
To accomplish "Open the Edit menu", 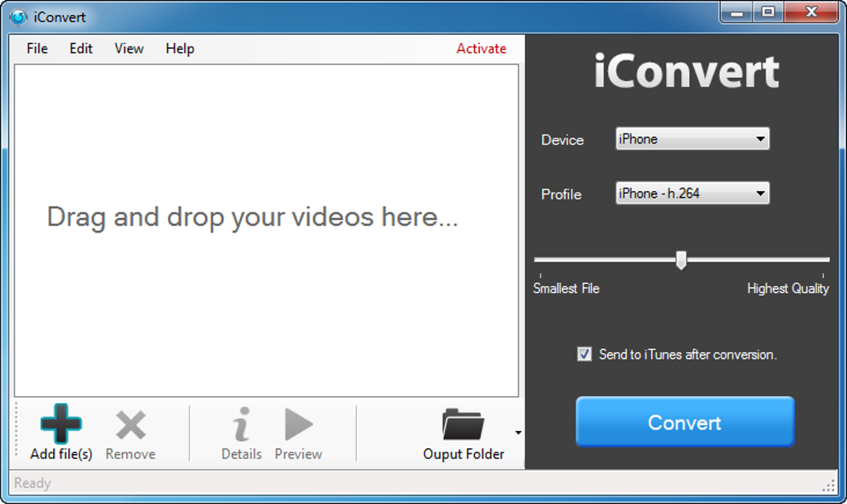I will (81, 49).
